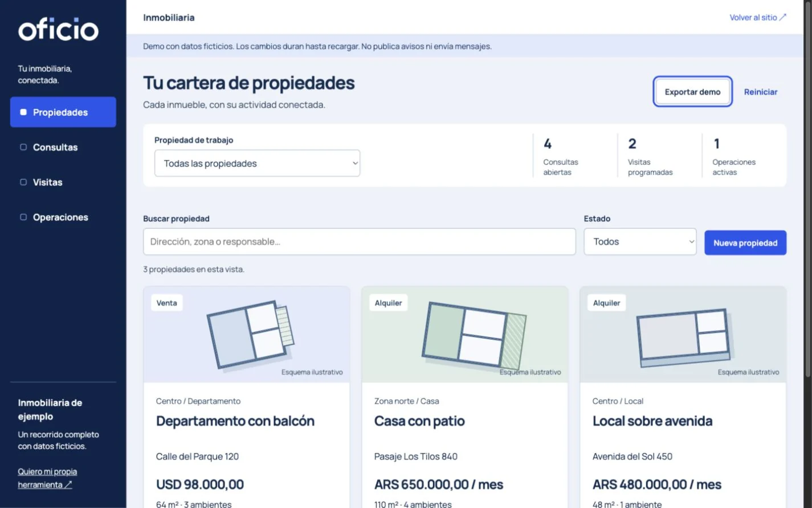Open the Local sobre avenida title
Viewport: 812px width, 508px height.
click(x=652, y=421)
